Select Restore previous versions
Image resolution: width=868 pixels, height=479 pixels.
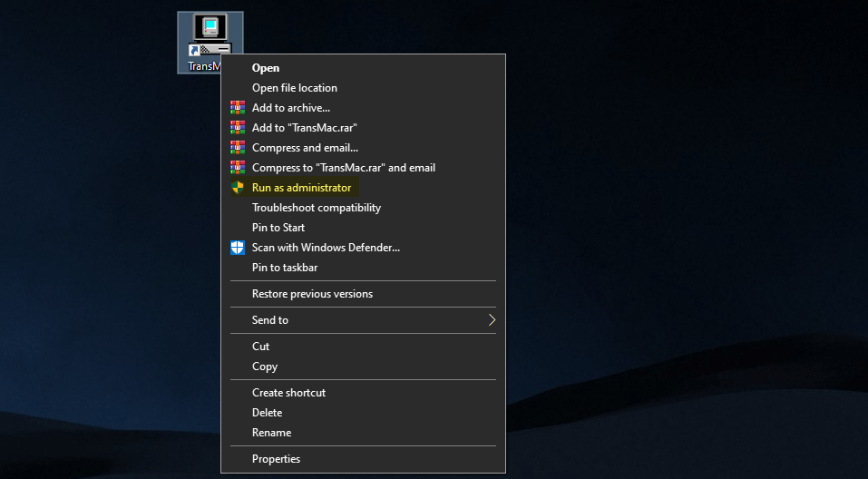point(363,294)
